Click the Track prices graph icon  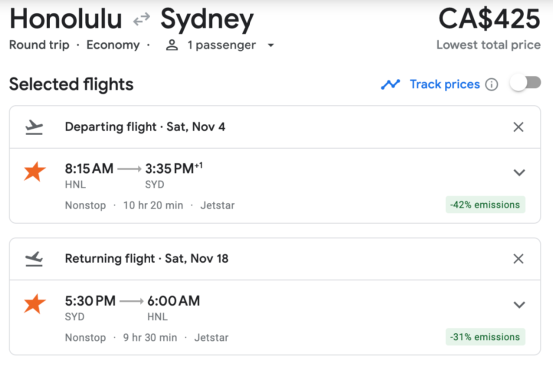[390, 84]
